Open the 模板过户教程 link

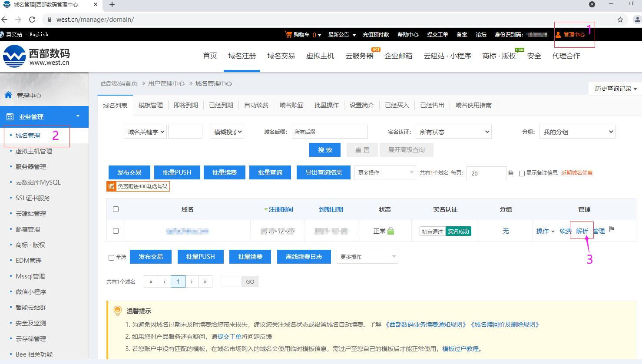460,349
